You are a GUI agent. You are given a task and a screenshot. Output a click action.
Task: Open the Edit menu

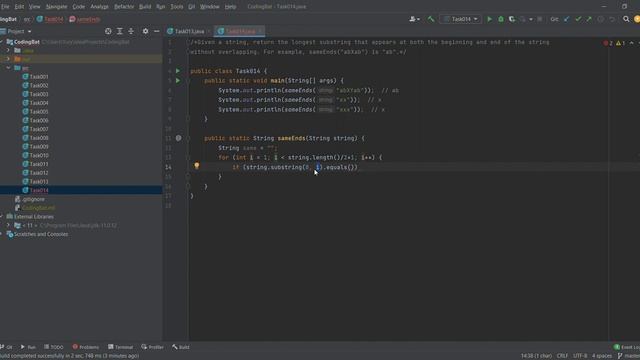point(19,7)
